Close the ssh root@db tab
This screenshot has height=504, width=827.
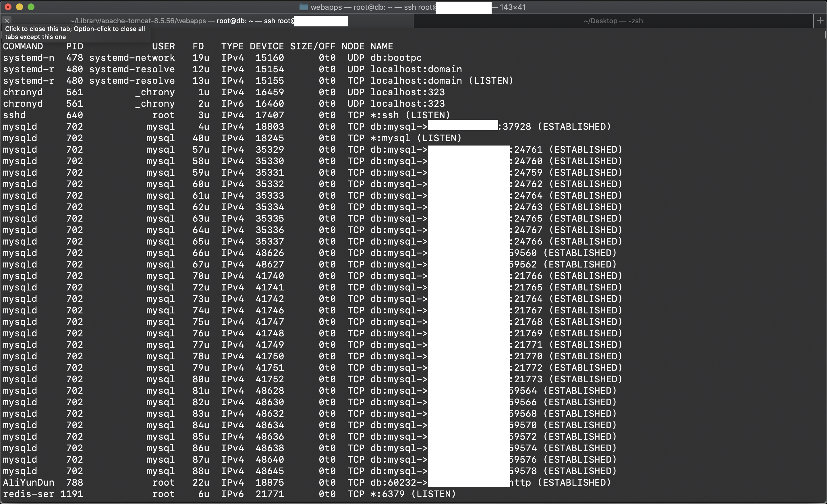tap(7, 20)
